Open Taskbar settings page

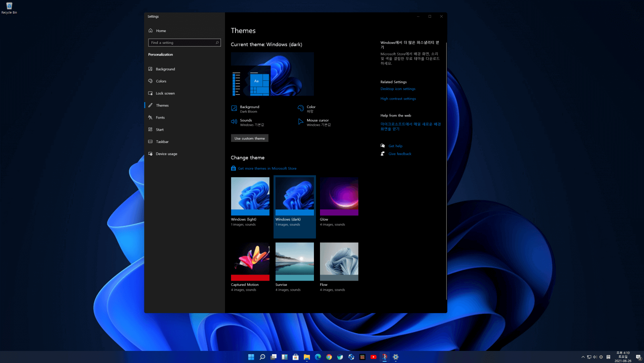tap(184, 142)
